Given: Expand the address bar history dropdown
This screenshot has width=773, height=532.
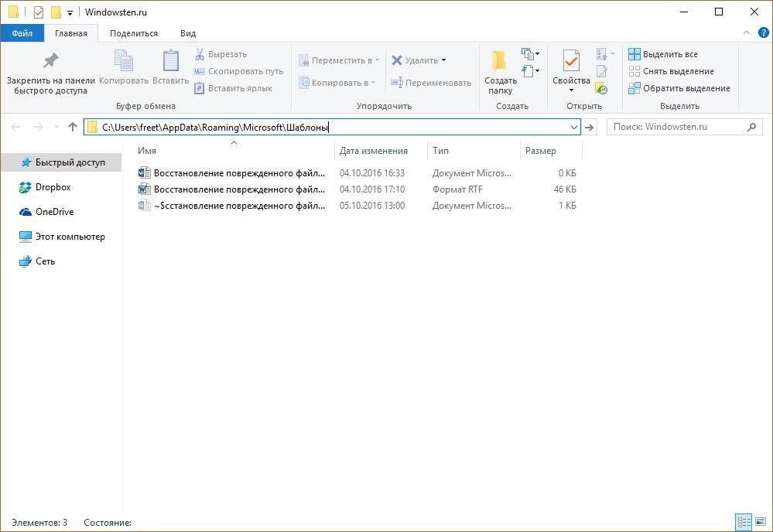Looking at the screenshot, I should pos(573,127).
